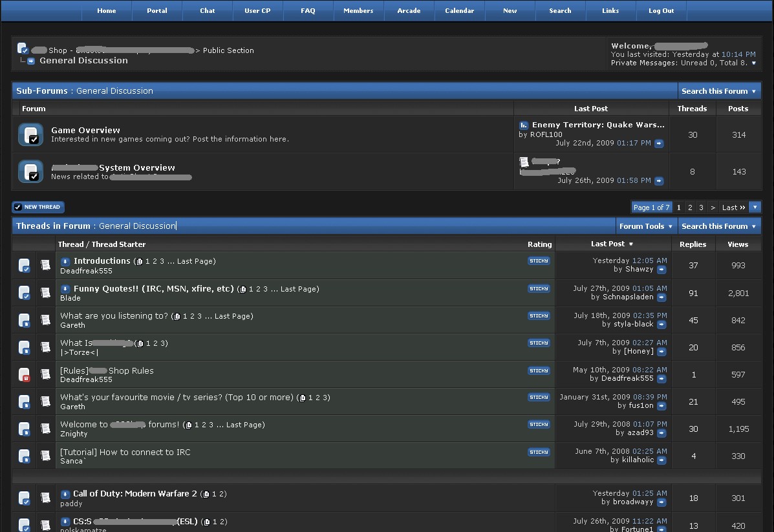The width and height of the screenshot is (774, 532).
Task: Click the New Thread button
Action: (38, 207)
